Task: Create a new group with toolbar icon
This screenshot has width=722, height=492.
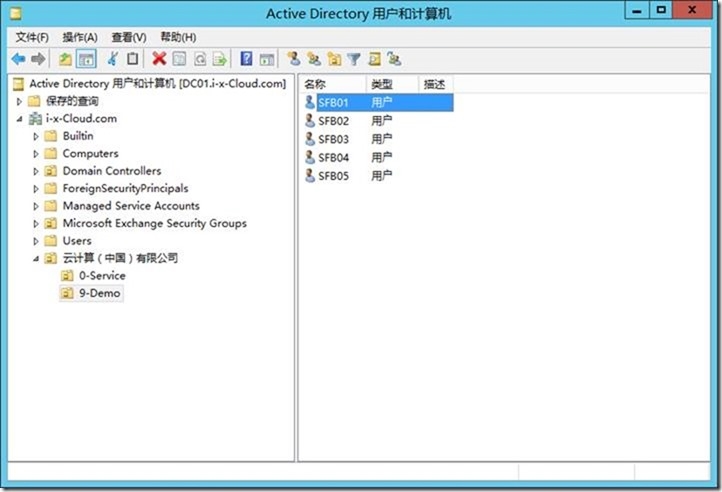Action: 314,59
